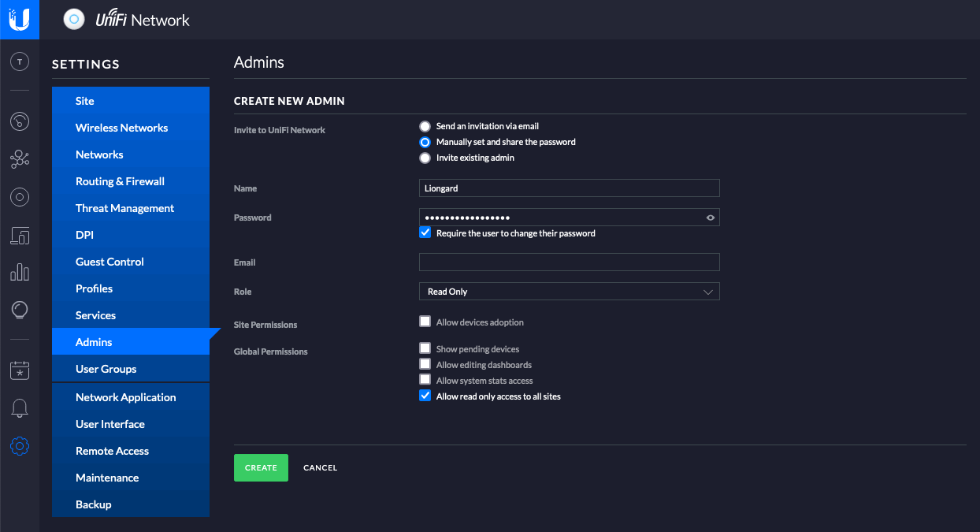Open the Role dropdown showing Read Only

[x=570, y=292]
